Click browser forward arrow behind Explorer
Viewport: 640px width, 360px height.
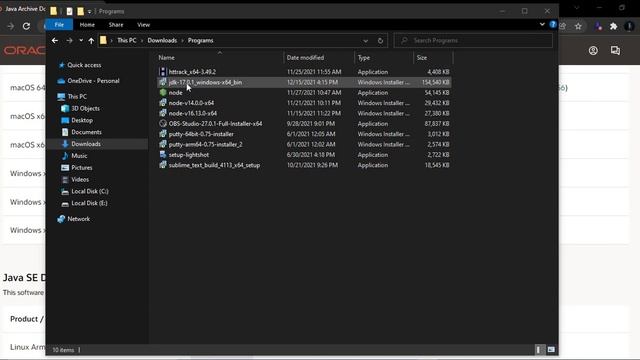11,26
